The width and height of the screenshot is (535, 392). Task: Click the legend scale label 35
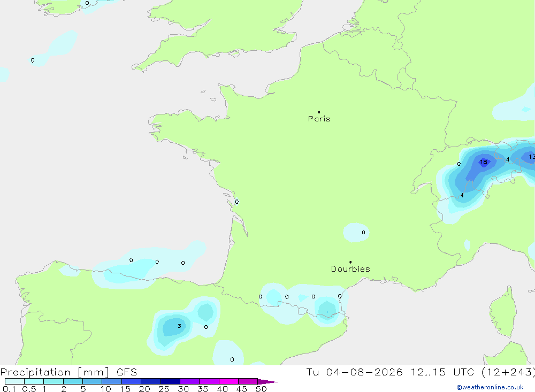coord(203,389)
